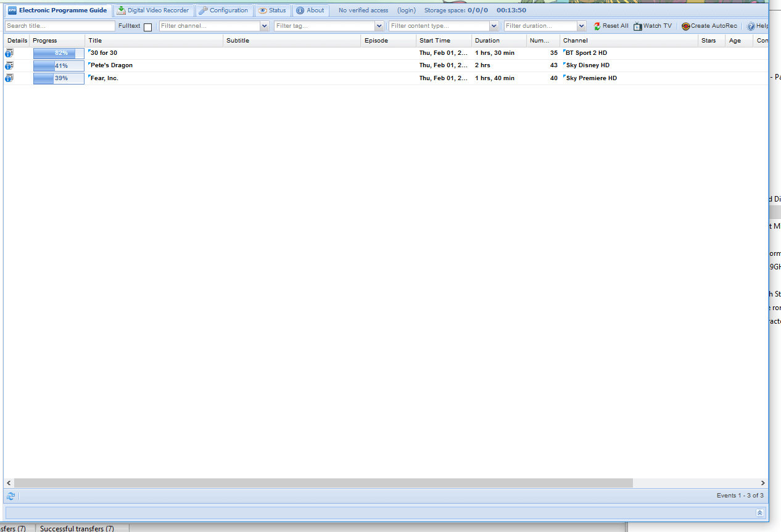This screenshot has width=781, height=532.
Task: Switch to the Status tab
Action: [x=272, y=10]
